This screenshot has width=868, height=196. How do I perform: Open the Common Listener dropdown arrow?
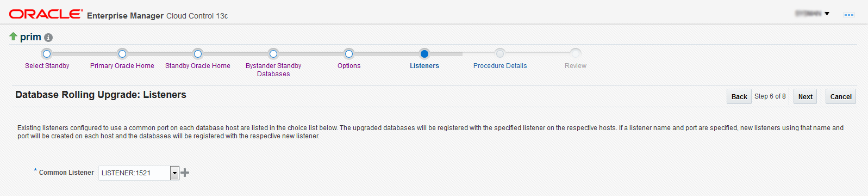pyautogui.click(x=174, y=173)
